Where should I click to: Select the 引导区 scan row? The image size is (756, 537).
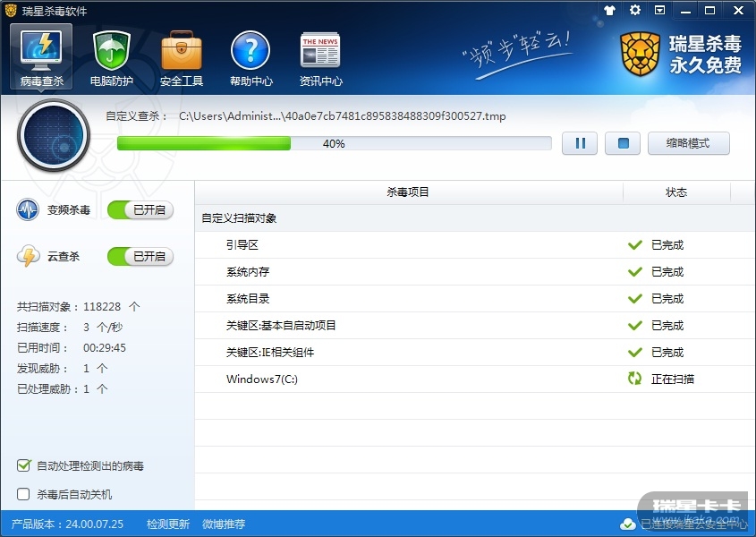coord(475,245)
